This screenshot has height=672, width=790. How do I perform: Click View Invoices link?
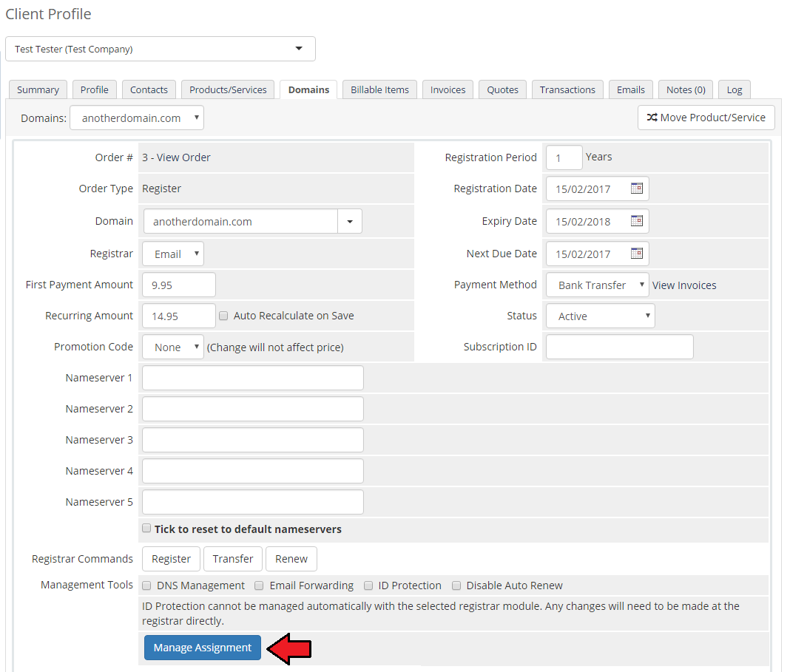[684, 285]
